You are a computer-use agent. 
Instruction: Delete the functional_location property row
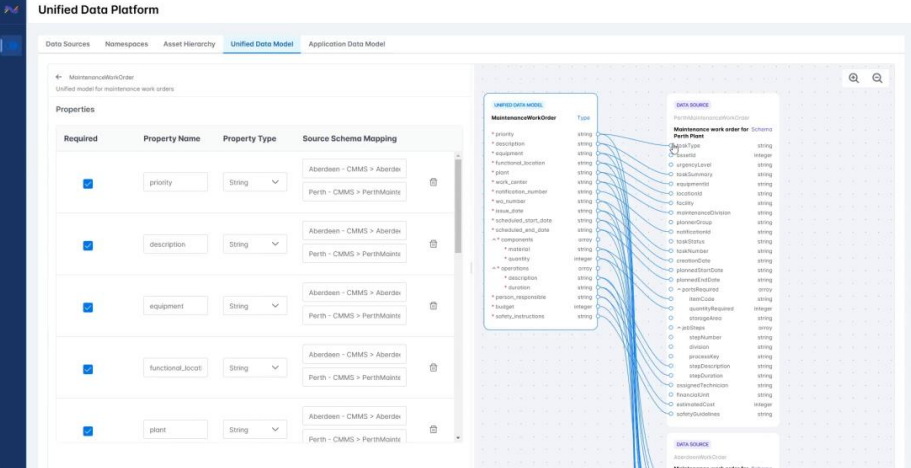coord(433,368)
